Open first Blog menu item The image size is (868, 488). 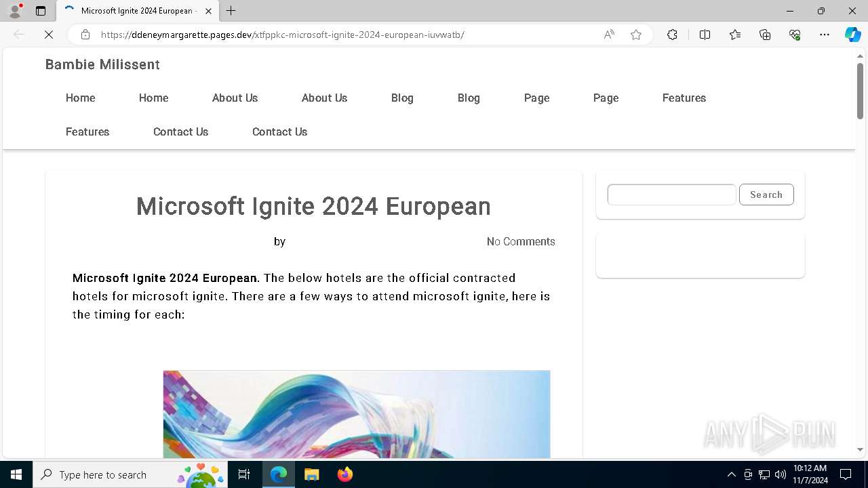point(402,98)
